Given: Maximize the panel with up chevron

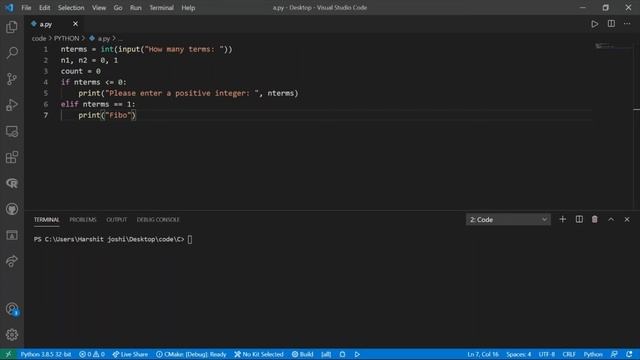Looking at the screenshot, I should [611, 219].
